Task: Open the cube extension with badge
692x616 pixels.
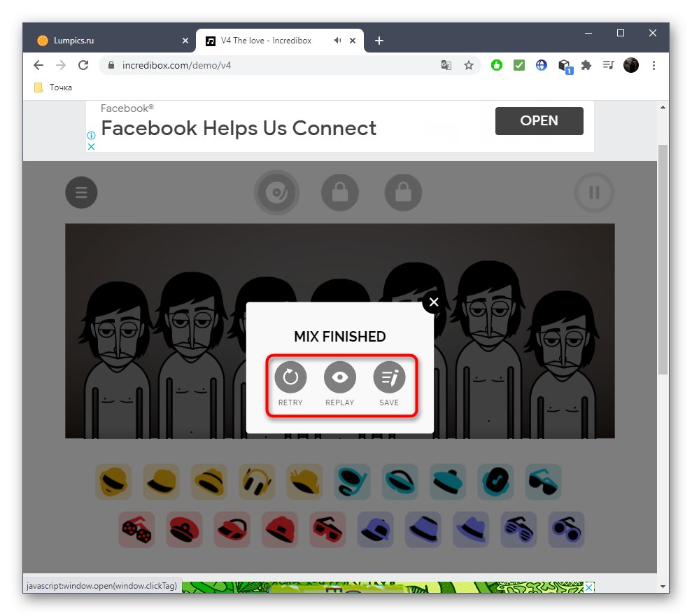Action: [565, 66]
